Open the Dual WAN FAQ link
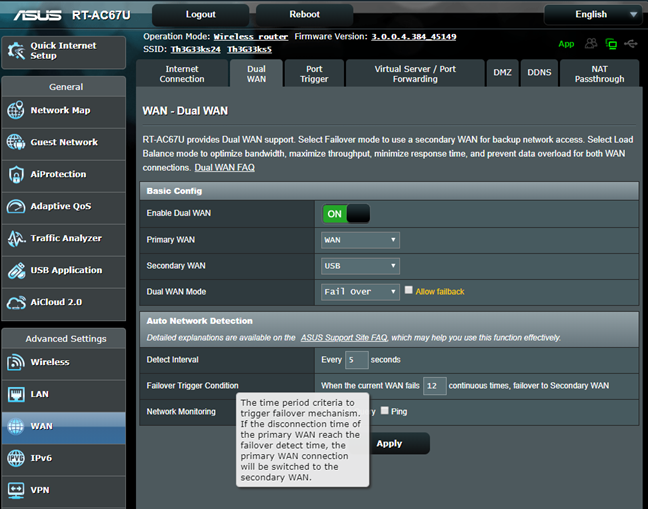 224,168
